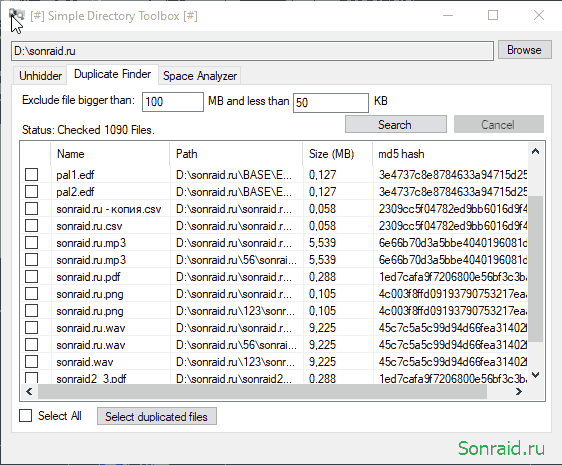Click the scroll up arrow of the list
Viewport: 562px width, 465px height.
[x=535, y=151]
